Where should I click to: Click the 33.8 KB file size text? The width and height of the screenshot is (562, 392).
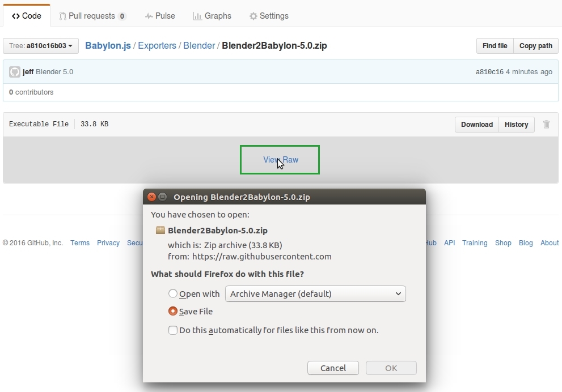point(94,124)
